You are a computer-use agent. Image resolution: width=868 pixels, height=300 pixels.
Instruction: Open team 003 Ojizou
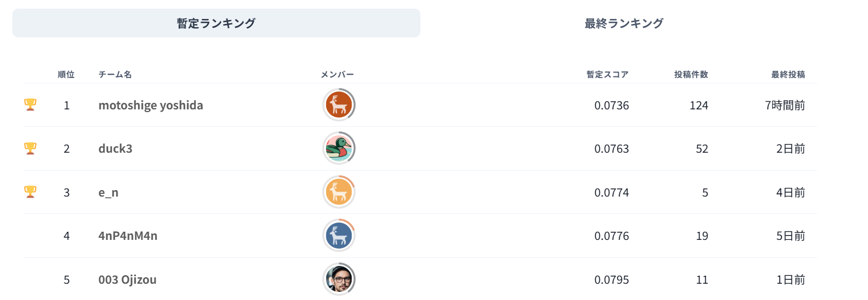[x=127, y=279]
